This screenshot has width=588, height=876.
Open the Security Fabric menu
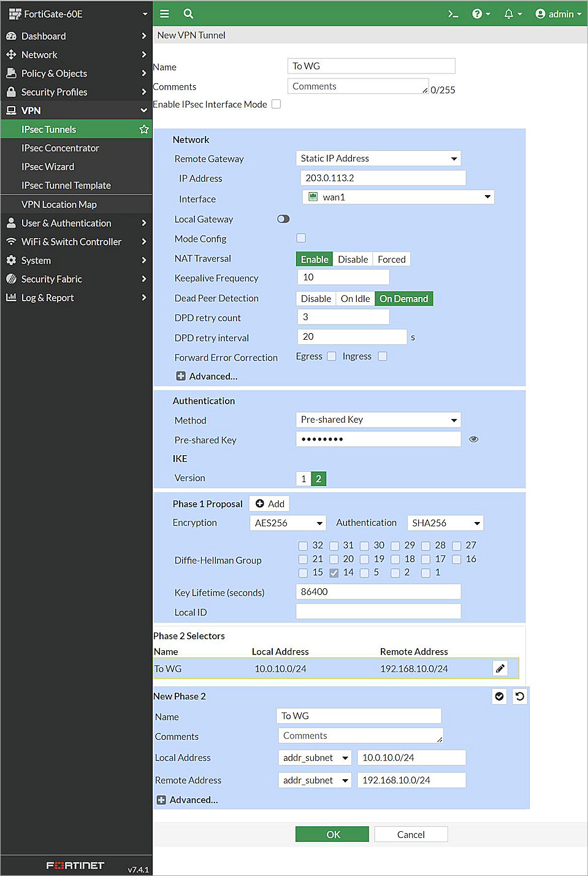point(51,279)
